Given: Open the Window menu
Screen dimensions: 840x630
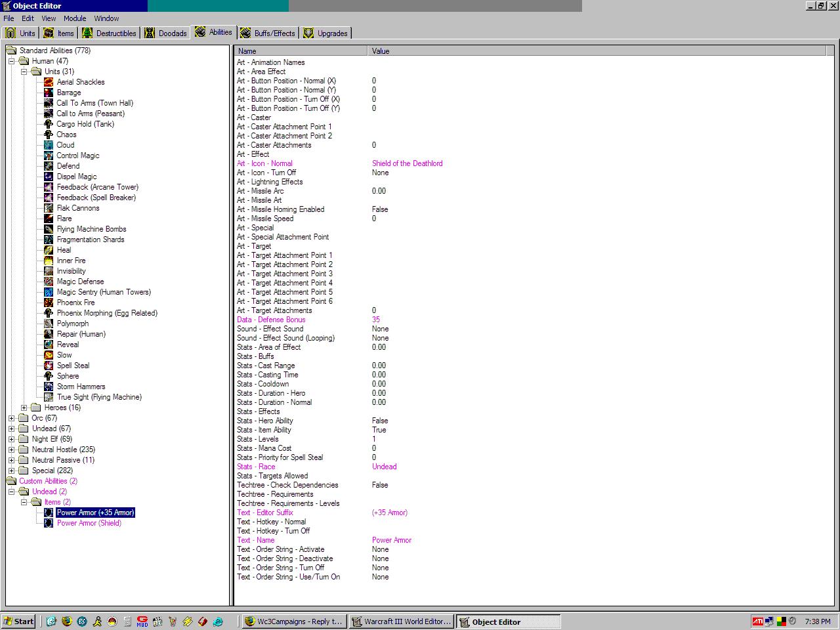Looking at the screenshot, I should 106,18.
